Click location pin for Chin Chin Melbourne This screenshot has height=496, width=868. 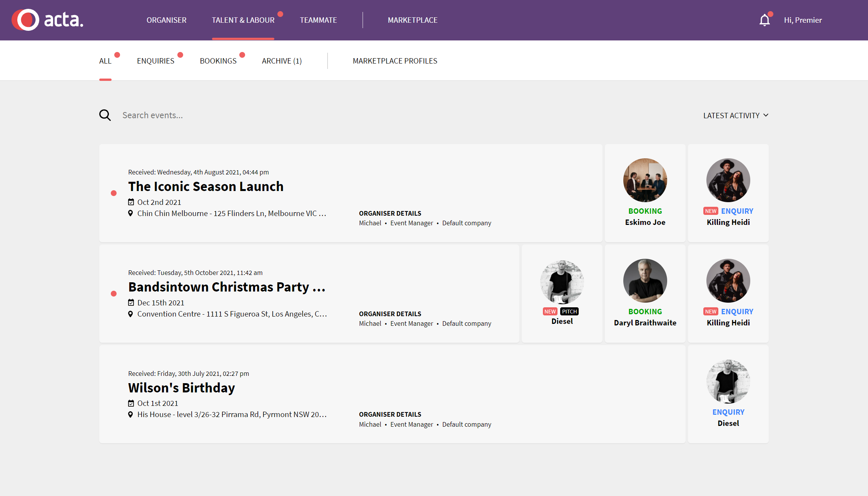coord(130,213)
